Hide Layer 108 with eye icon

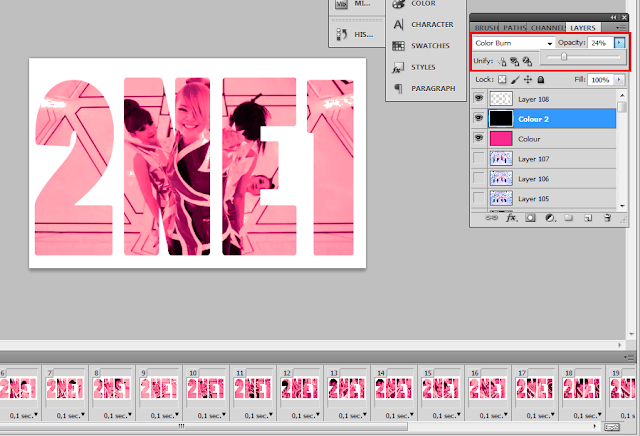pyautogui.click(x=478, y=98)
